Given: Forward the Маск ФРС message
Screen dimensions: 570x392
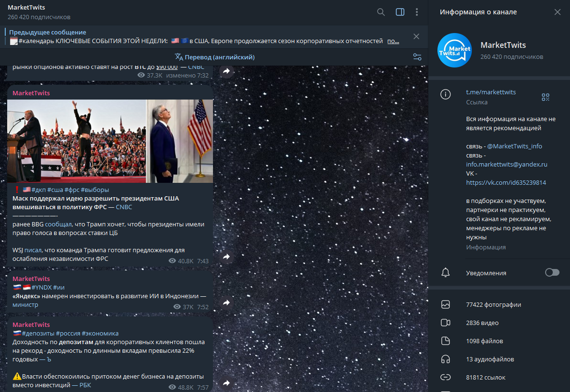Looking at the screenshot, I should pos(226,257).
